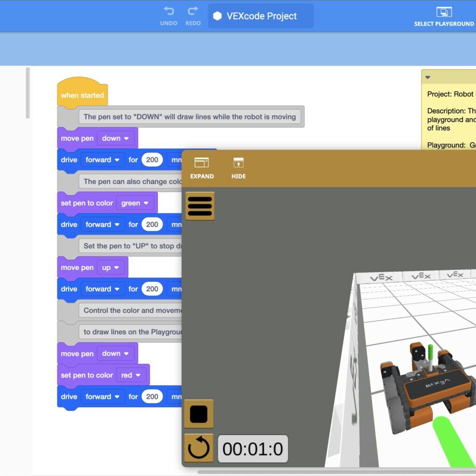Select the 'set pen to color' green block label
Screen dimensions: 476x476
point(87,203)
